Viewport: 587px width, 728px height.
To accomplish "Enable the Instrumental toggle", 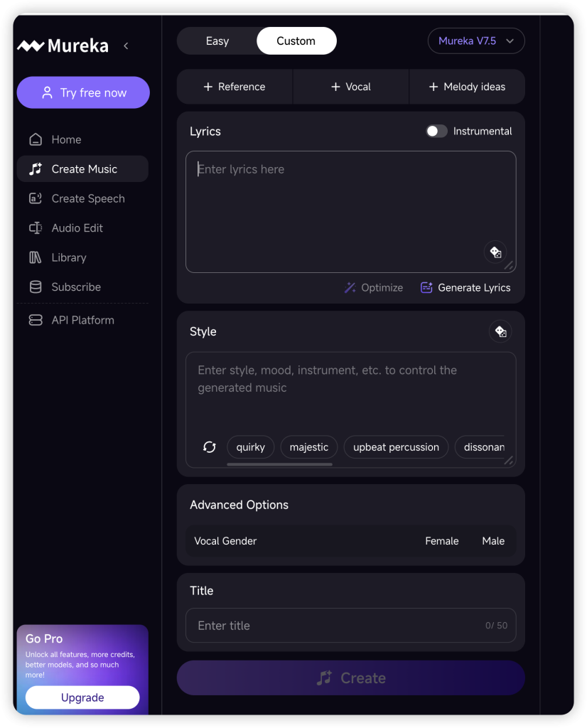I will click(436, 132).
